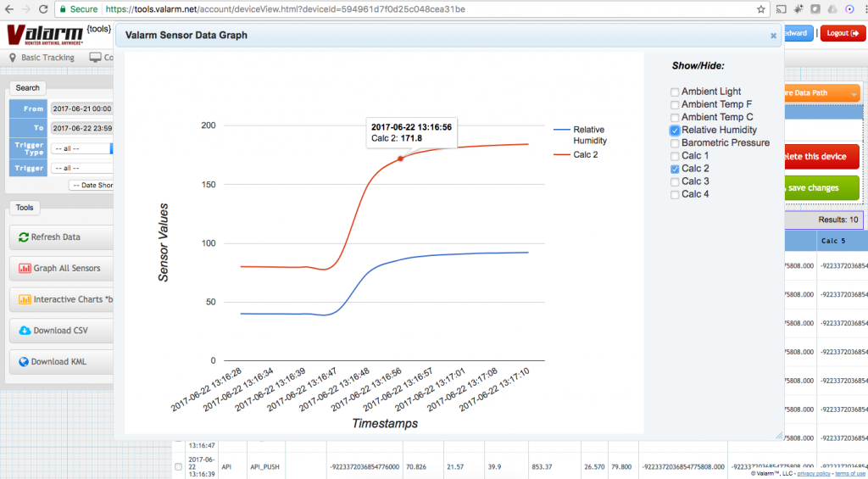Click Download CSV button
Screen dimensions: 868x479
[x=61, y=331]
